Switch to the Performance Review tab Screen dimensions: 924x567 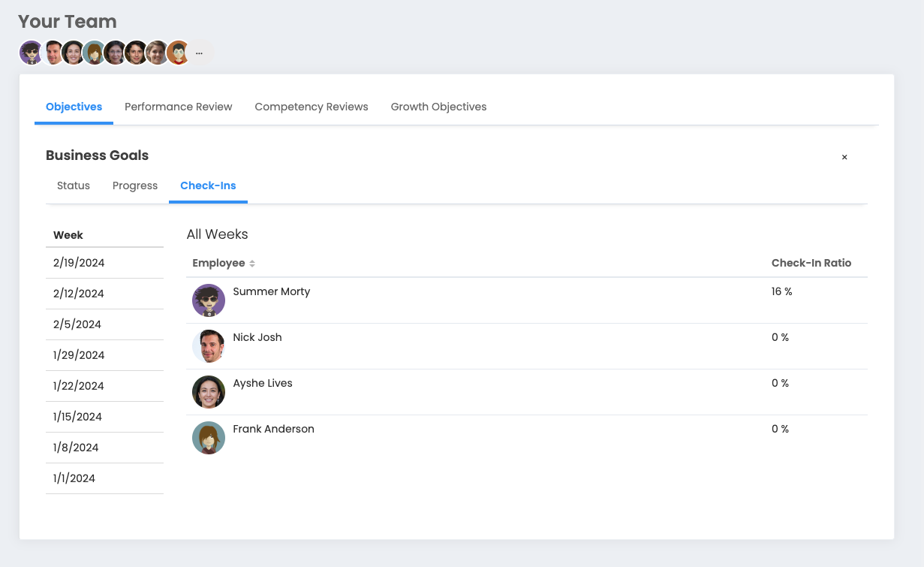point(179,107)
